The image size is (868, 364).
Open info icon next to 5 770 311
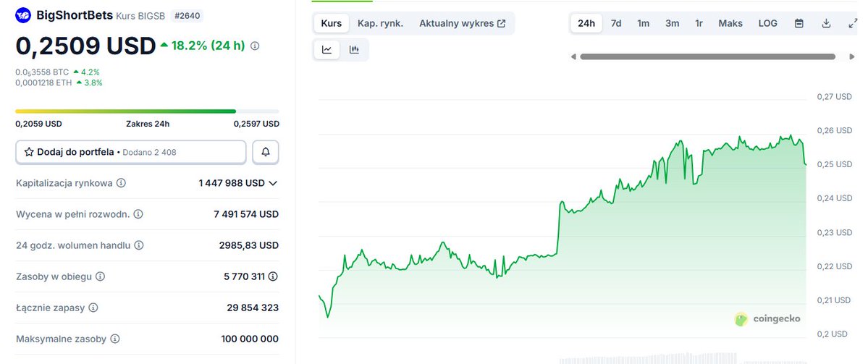point(273,276)
